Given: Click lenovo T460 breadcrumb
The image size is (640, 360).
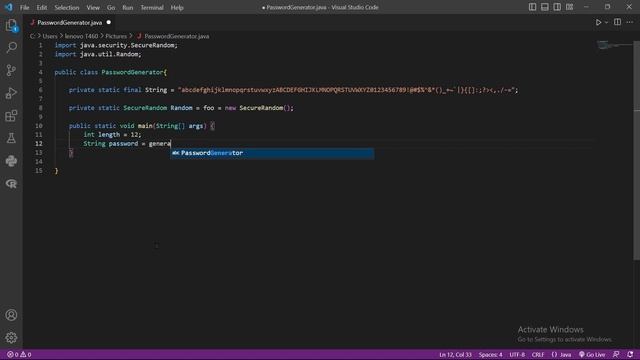Looking at the screenshot, I should point(81,36).
